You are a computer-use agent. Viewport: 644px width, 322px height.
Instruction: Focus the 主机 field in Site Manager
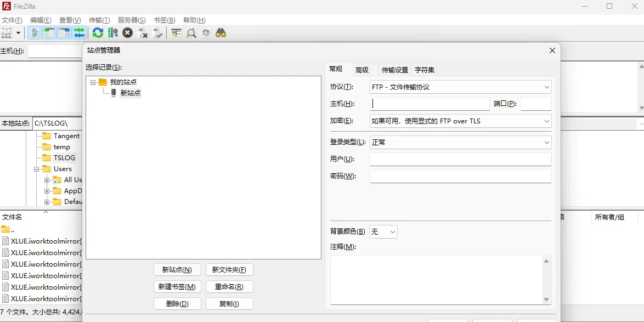(430, 104)
